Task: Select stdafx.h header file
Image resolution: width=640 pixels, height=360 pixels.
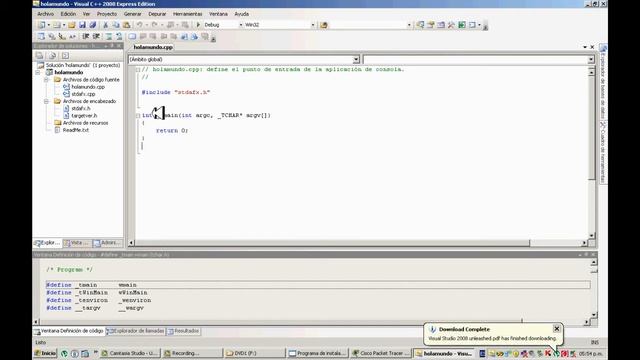Action: 80,108
